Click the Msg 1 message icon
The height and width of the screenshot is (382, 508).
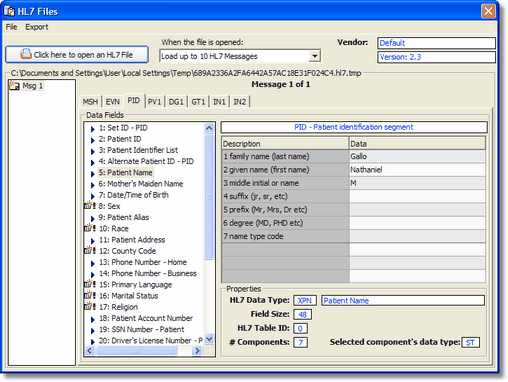pos(14,86)
